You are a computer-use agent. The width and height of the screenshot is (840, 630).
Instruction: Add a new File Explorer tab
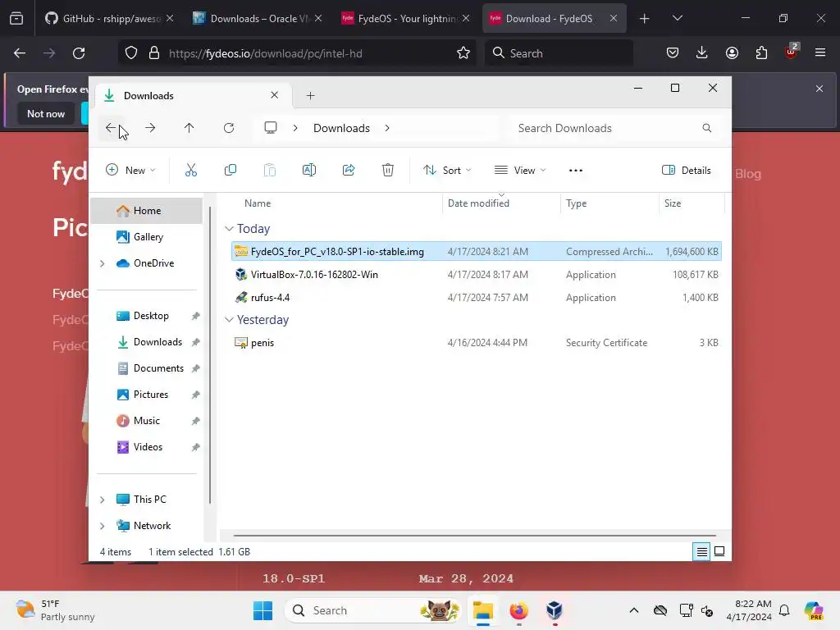tap(310, 96)
